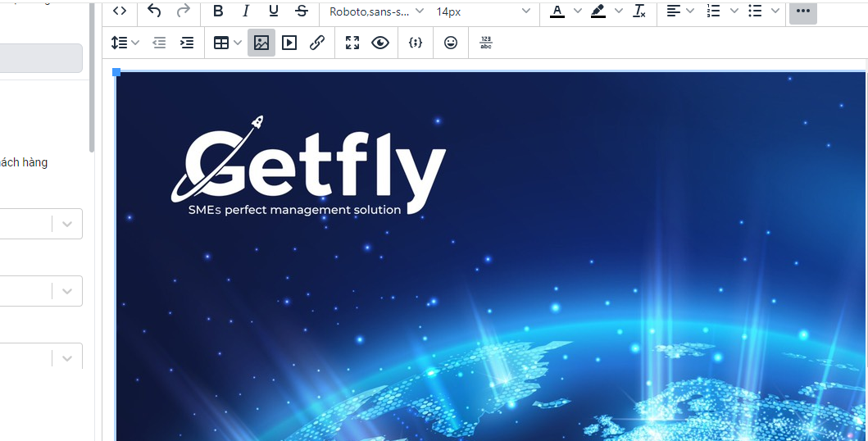Preview the content with eye icon
868x441 pixels.
(x=380, y=43)
